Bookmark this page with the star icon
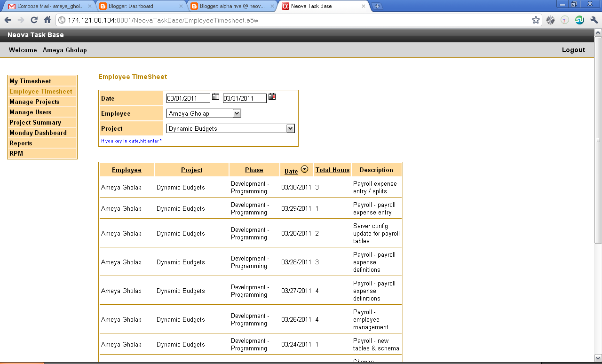602x364 pixels. click(x=536, y=20)
